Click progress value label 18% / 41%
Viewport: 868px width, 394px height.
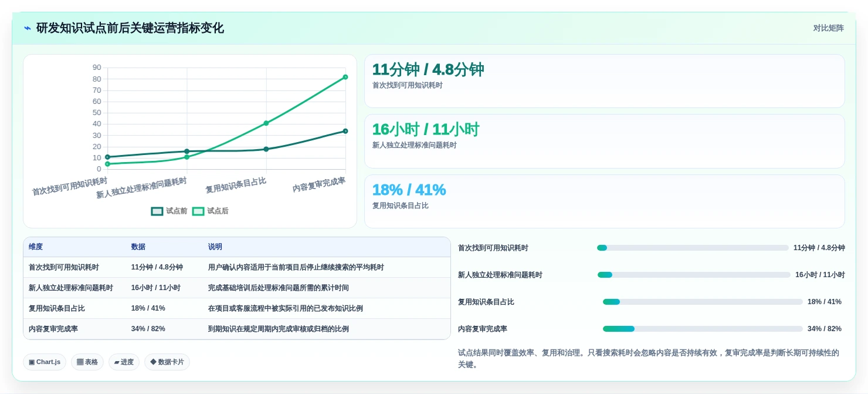[825, 302]
